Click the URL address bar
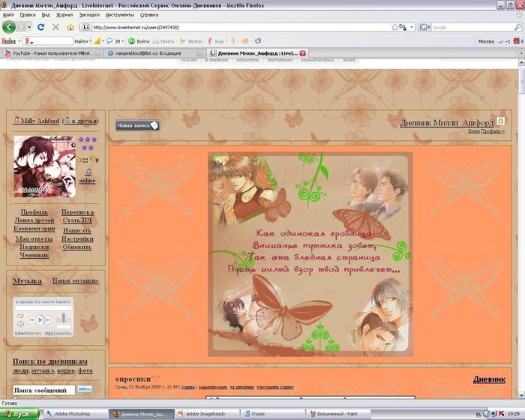The image size is (525, 420). coord(241,27)
